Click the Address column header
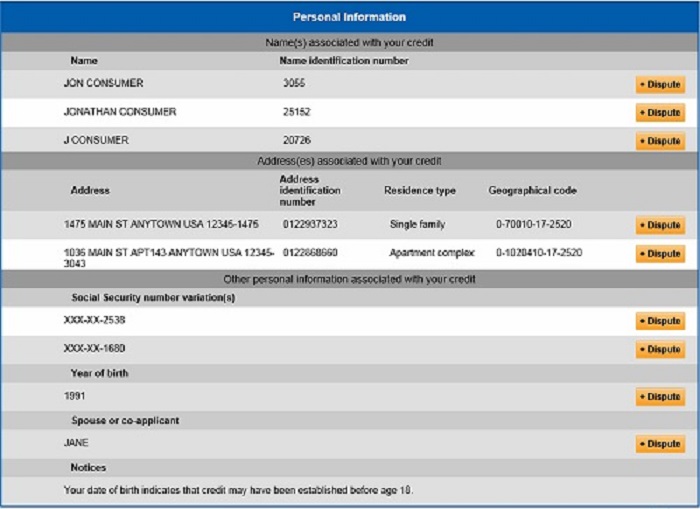The width and height of the screenshot is (700, 509). point(90,191)
